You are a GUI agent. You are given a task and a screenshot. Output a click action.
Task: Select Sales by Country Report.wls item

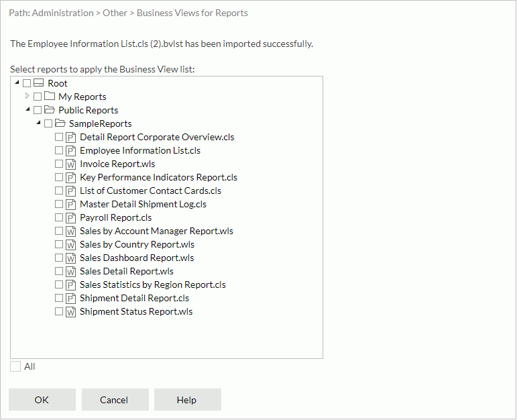[x=137, y=244]
